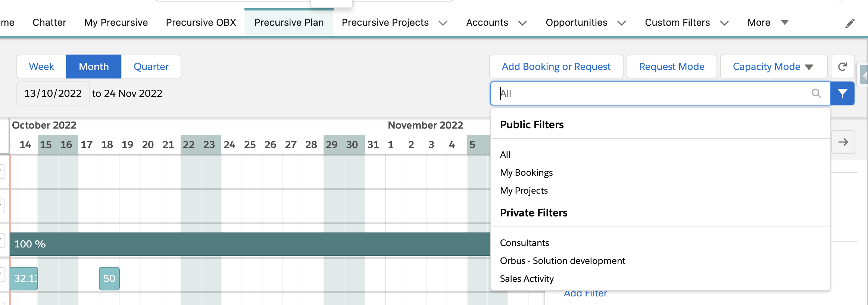This screenshot has height=305, width=868.
Task: Switch to Request Mode
Action: pyautogui.click(x=672, y=67)
